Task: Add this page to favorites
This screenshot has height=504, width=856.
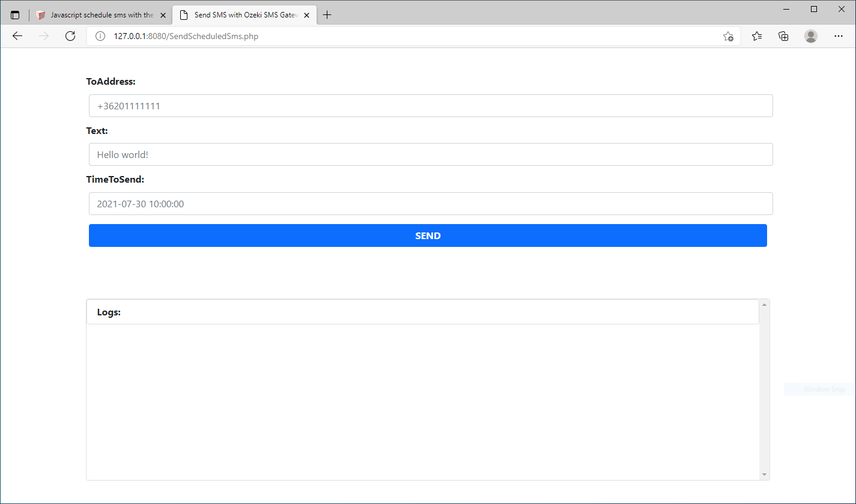Action: [x=728, y=36]
